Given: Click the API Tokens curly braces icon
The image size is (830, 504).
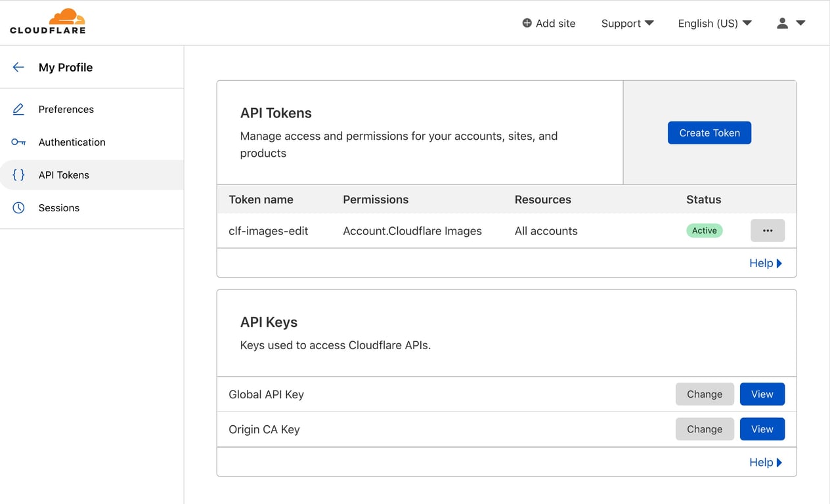Looking at the screenshot, I should pos(18,175).
